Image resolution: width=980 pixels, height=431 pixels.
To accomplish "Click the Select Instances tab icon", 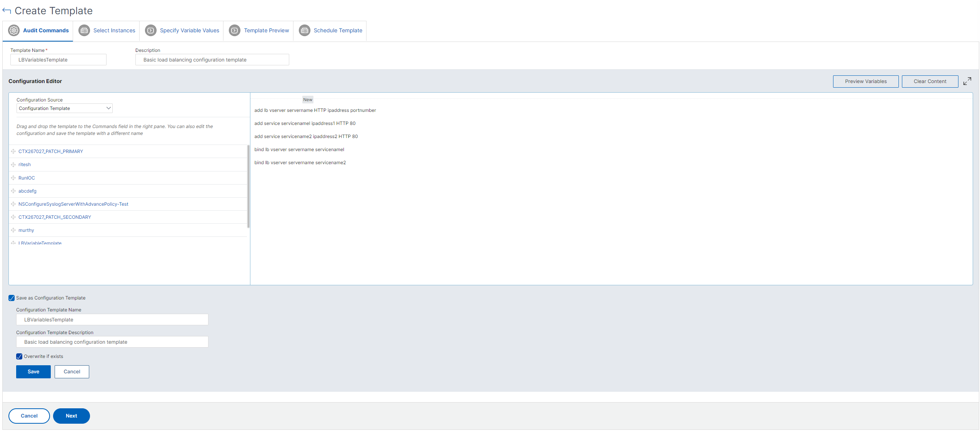I will (x=84, y=30).
